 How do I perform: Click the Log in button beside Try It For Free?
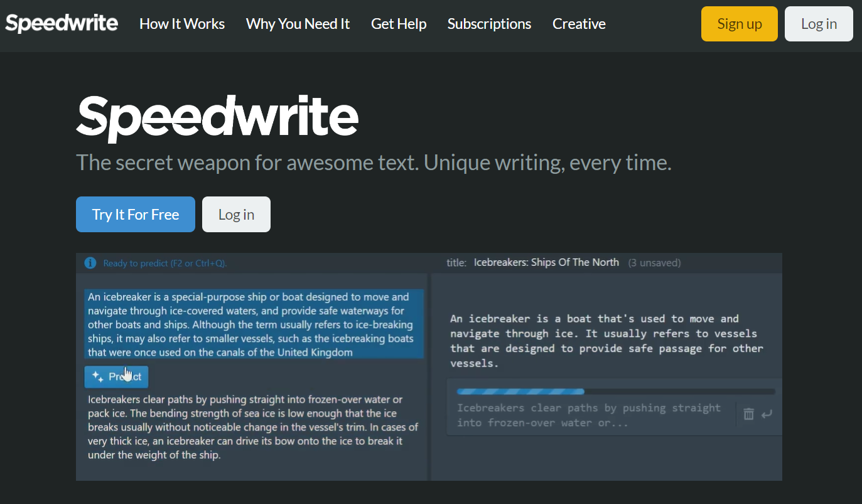tap(236, 215)
